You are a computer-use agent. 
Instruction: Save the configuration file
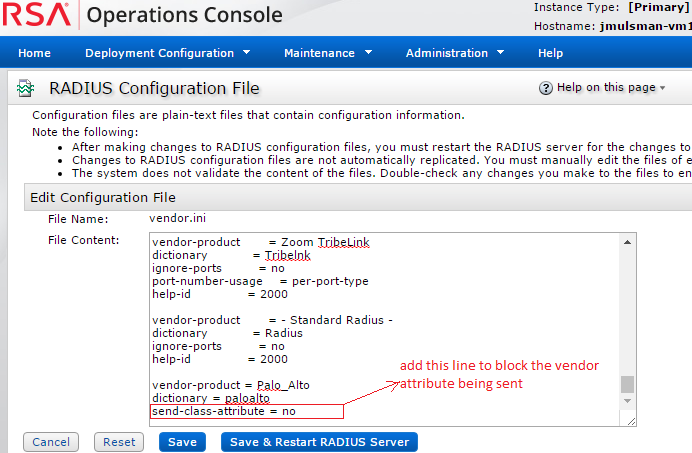[x=182, y=441]
